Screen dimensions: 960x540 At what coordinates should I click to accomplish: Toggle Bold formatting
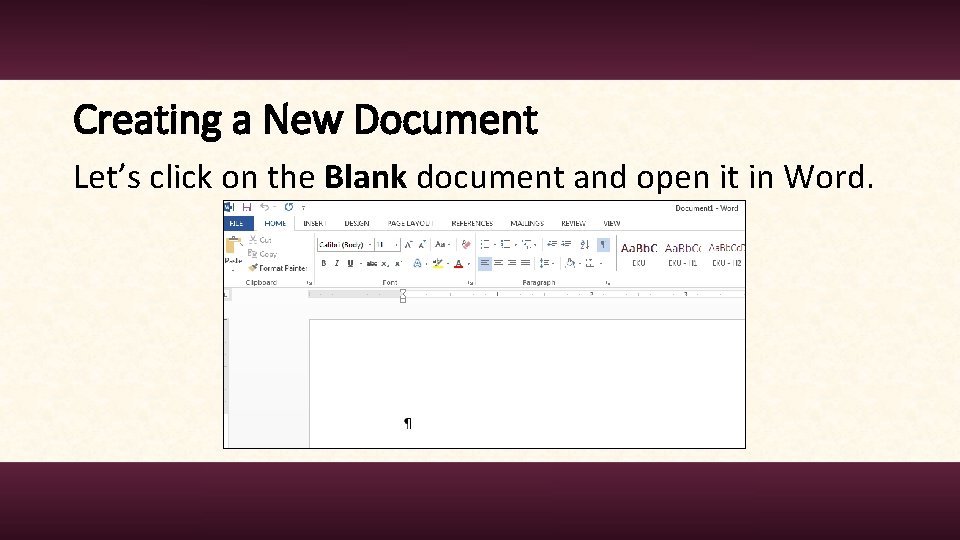[324, 263]
